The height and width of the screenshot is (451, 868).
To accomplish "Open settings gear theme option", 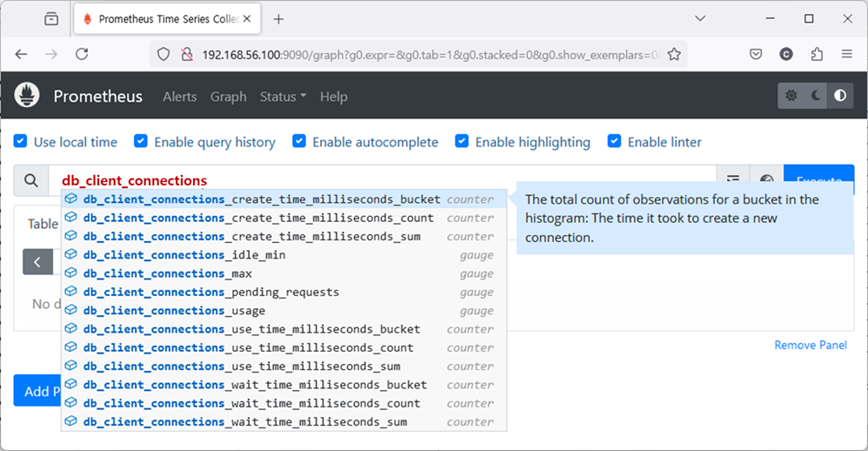I will tap(791, 96).
